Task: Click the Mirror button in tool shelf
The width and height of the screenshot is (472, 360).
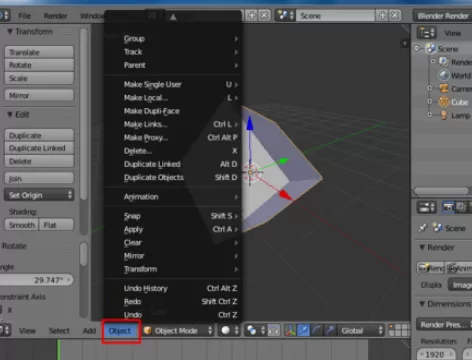Action: 39,95
